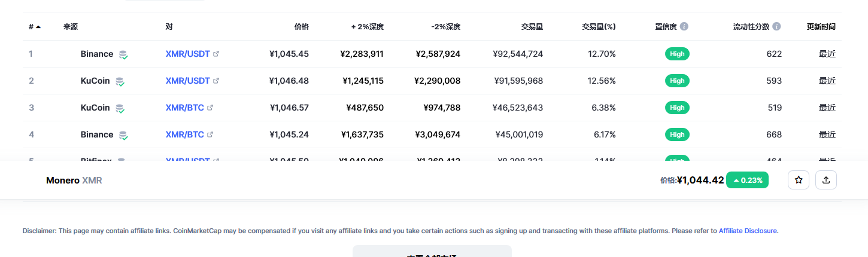The image size is (868, 257).
Task: Click the share/upload icon beside the star
Action: pos(826,180)
